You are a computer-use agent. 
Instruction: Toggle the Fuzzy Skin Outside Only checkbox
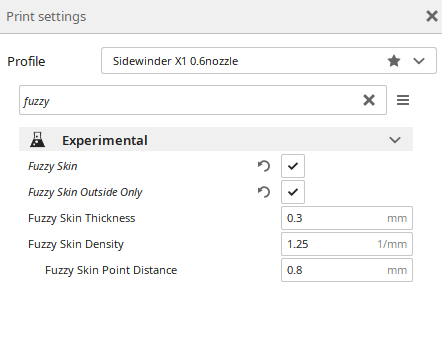click(293, 192)
